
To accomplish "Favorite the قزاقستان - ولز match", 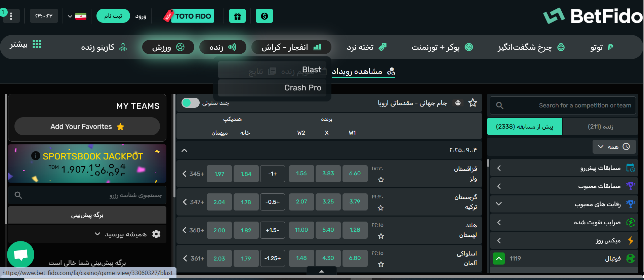I will (x=381, y=180).
